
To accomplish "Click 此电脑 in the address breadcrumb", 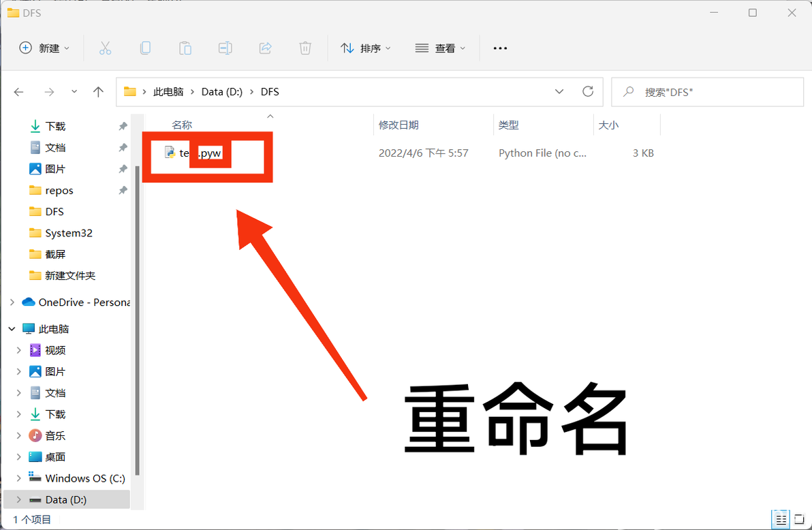I will (168, 92).
